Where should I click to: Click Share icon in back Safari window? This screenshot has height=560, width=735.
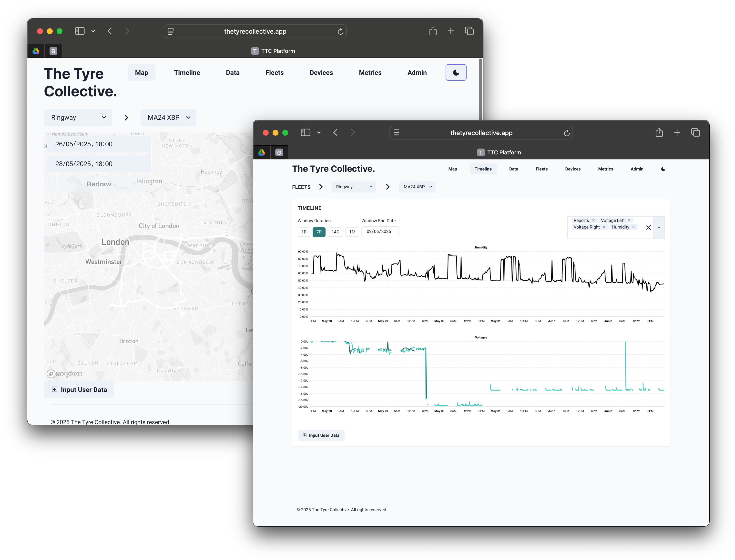[433, 31]
